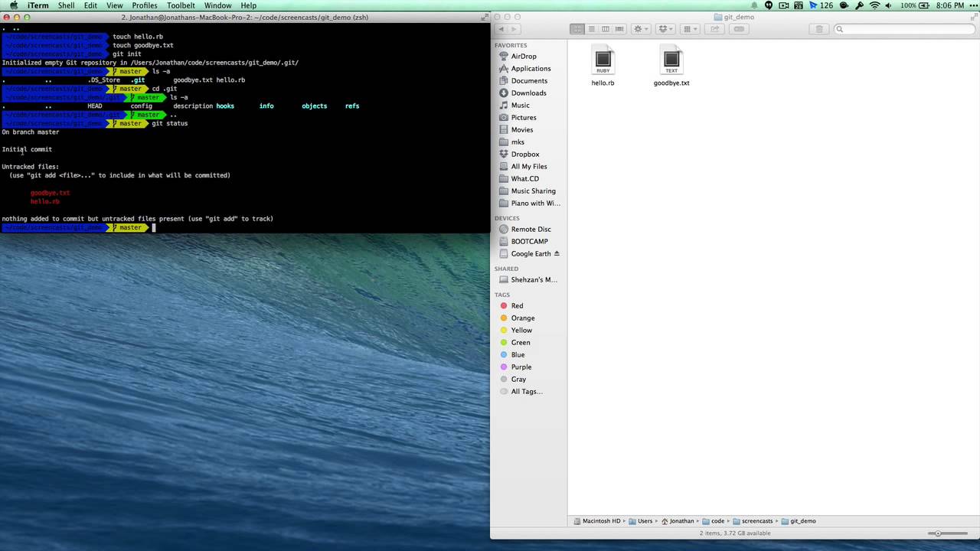
Task: Go forward in Finder history
Action: pyautogui.click(x=514, y=29)
